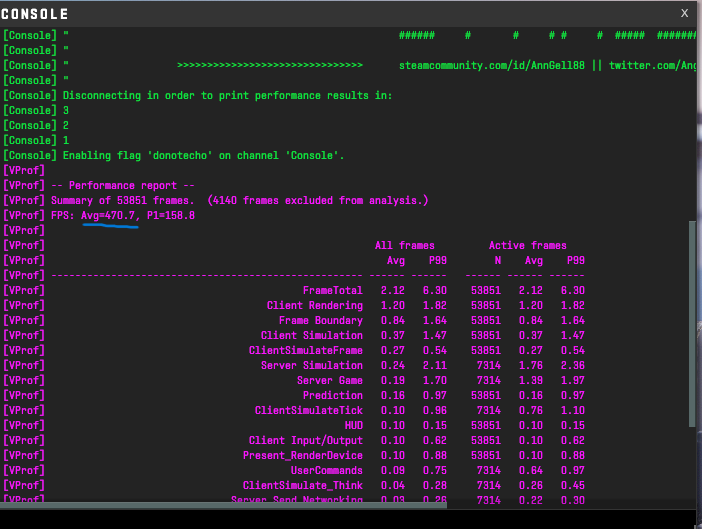The width and height of the screenshot is (702, 529).
Task: Click the vertical scrollbar thumb of the console
Action: (x=692, y=324)
